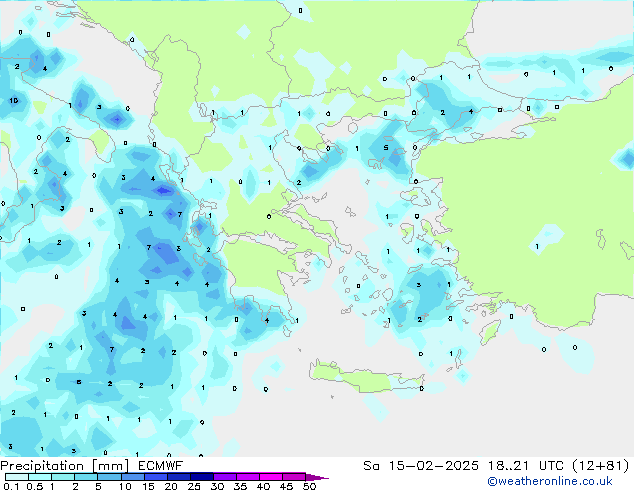Click the '18..21 UTC' time range
The height and width of the screenshot is (490, 634).
(x=526, y=466)
